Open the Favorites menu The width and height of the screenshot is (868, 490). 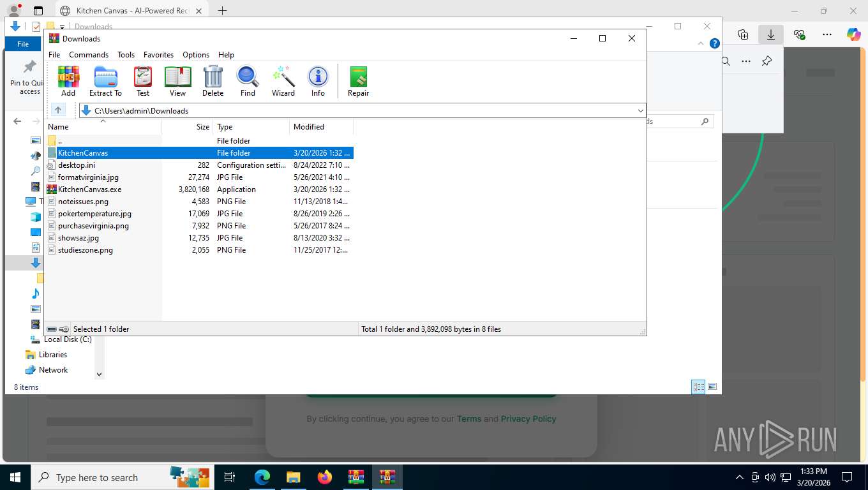(x=158, y=55)
